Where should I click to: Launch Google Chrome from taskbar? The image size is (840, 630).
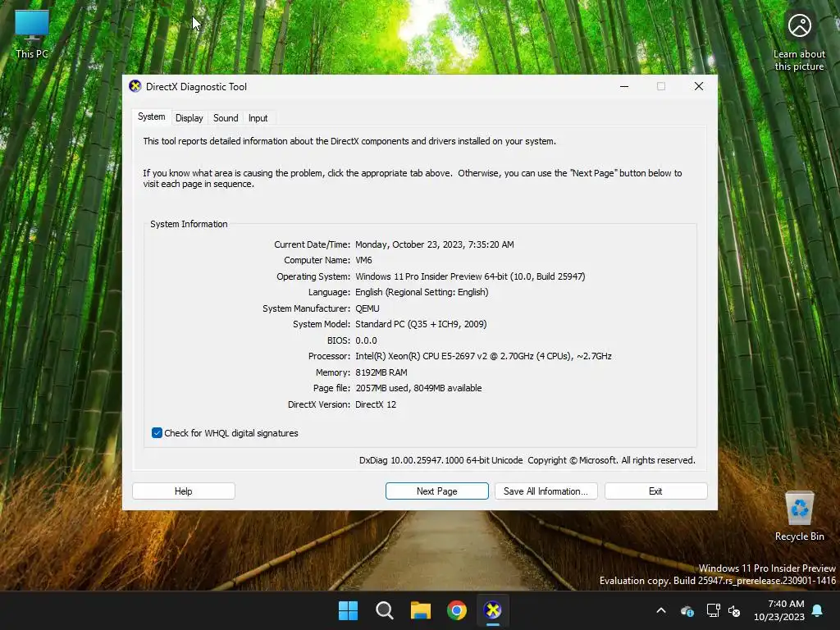[456, 610]
